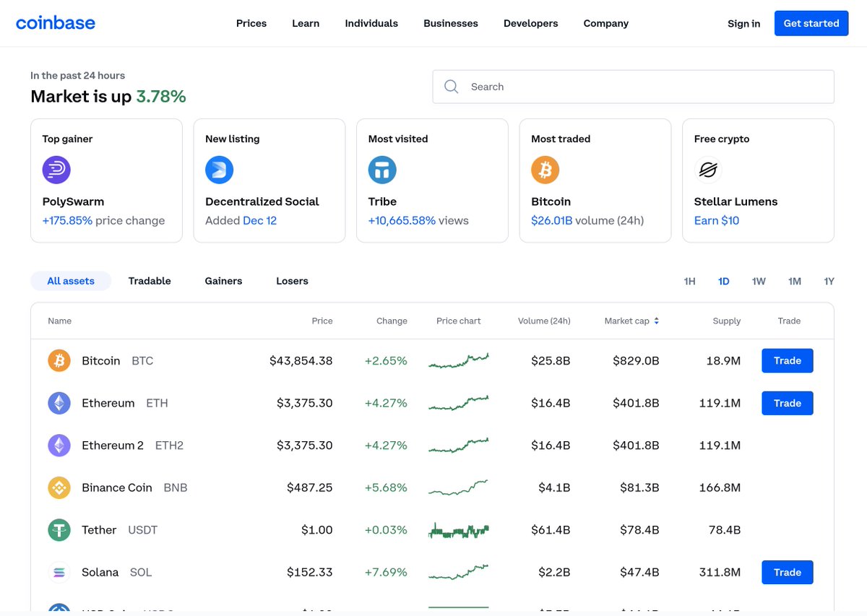Viewport: 867px width, 616px height.
Task: Click the Tribe most visited icon
Action: [381, 170]
